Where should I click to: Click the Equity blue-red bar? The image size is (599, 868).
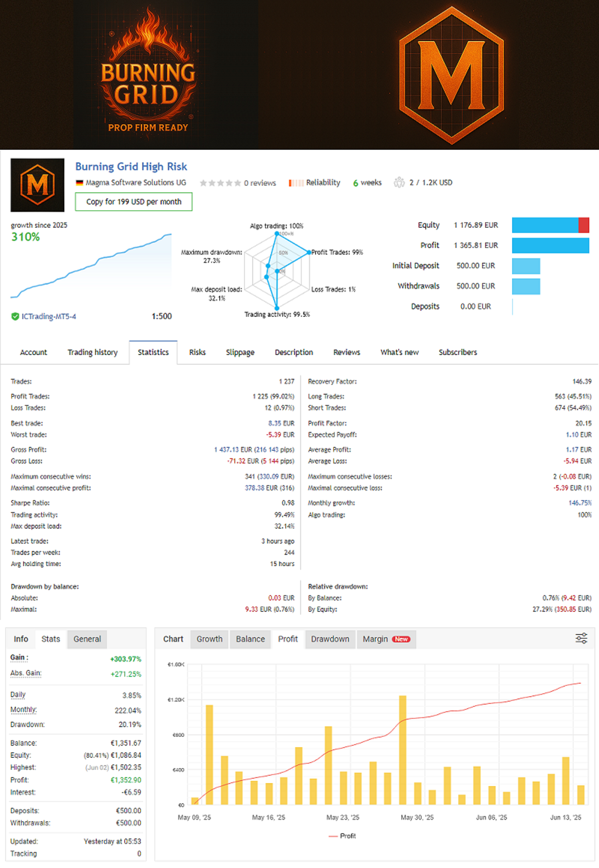(x=551, y=225)
